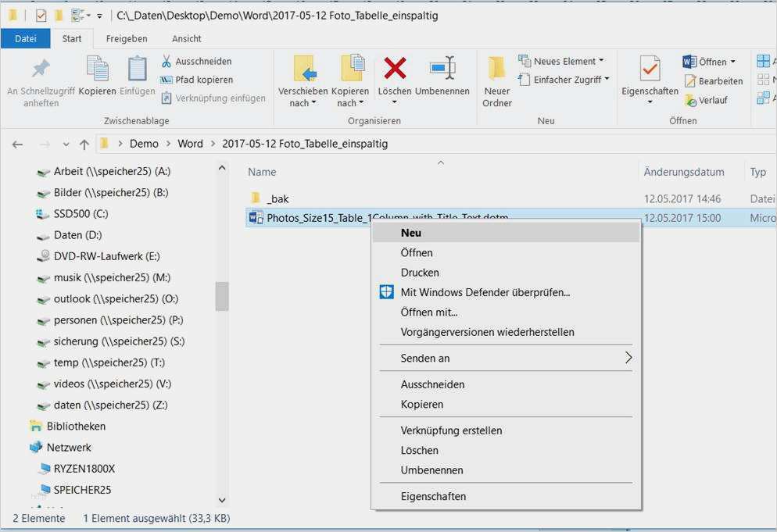Click the new folder icon in quick access toolbar

[59, 16]
